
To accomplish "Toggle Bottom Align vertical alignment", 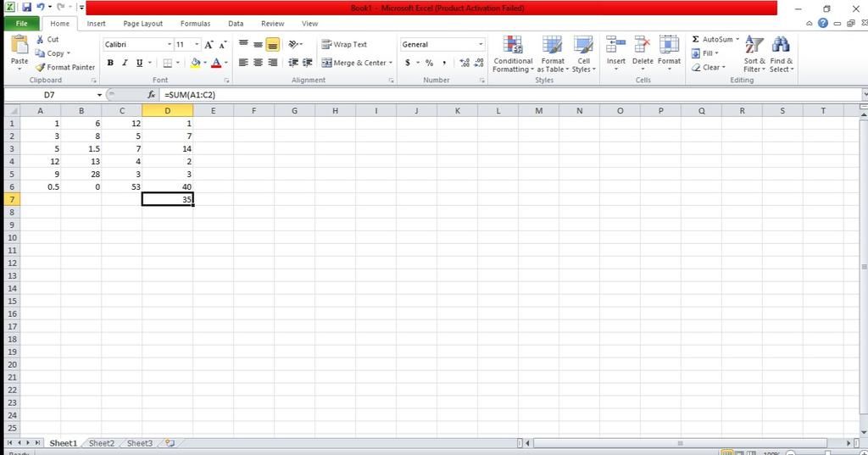I will [272, 45].
